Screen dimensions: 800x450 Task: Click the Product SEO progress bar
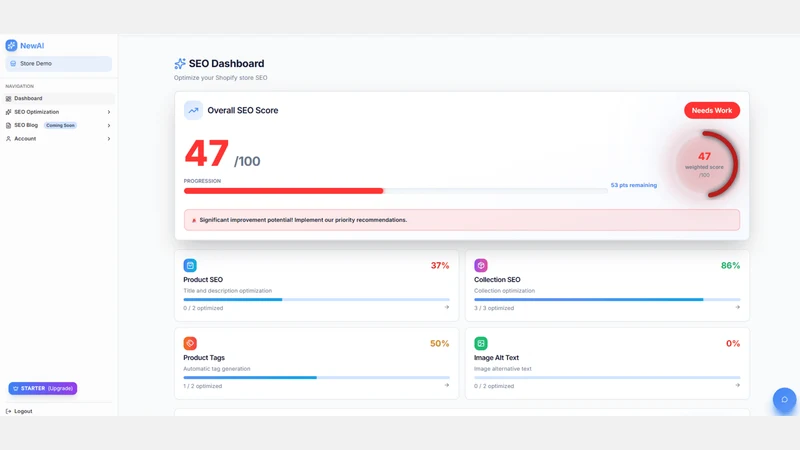(316, 299)
